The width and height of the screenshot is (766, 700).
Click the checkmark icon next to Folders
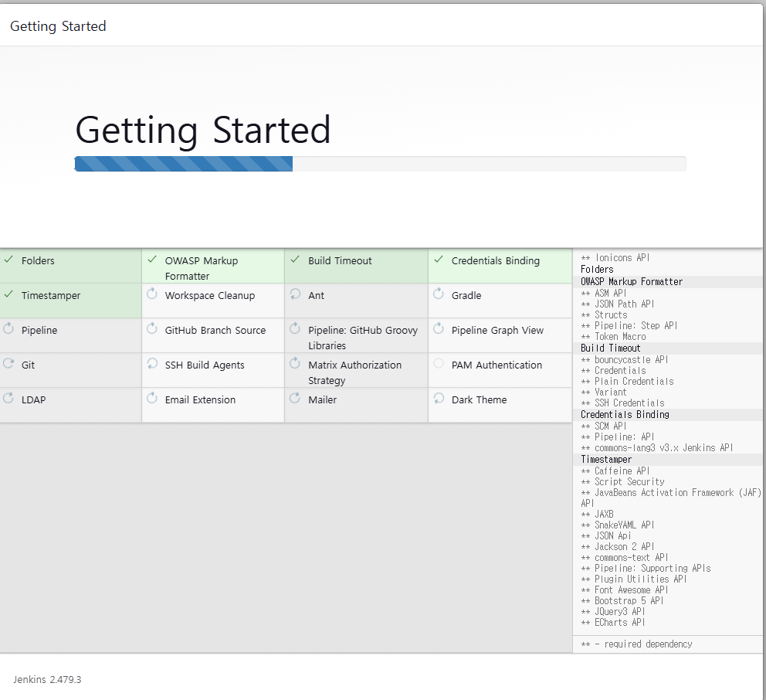[8, 260]
